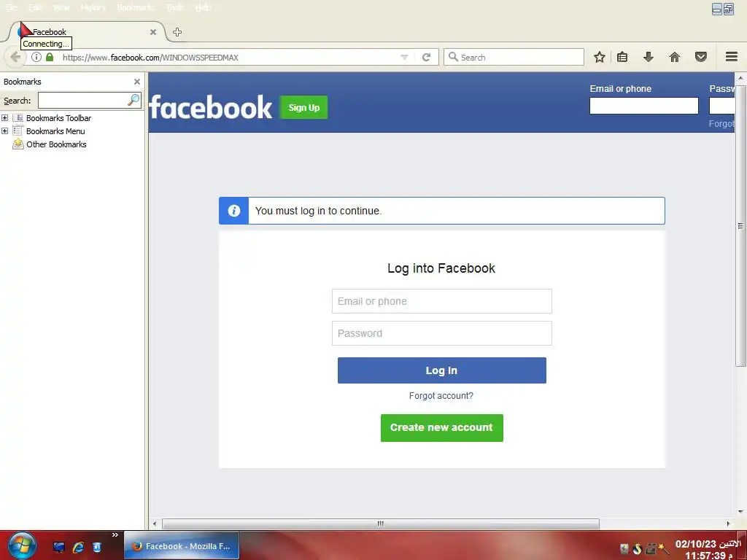Click the Firefox Search box
Viewport: 747px width, 560px height.
click(x=514, y=57)
